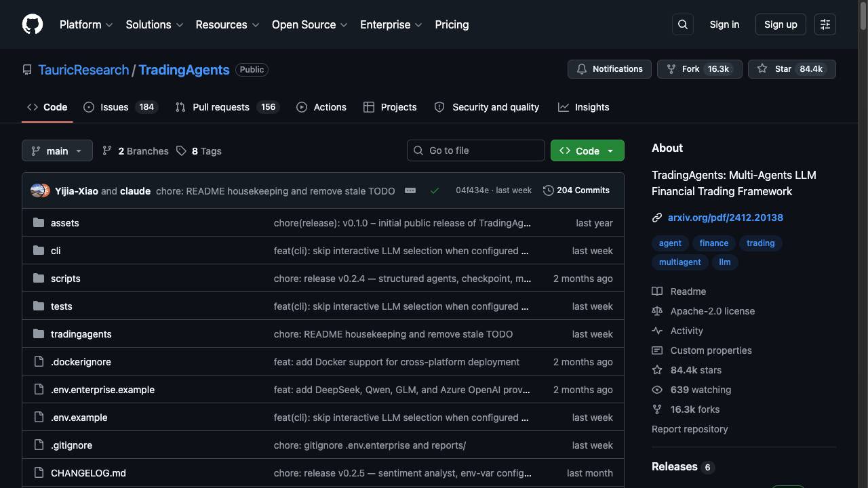The width and height of the screenshot is (868, 488).
Task: Click the TradingAgents repository name link
Action: pos(184,70)
